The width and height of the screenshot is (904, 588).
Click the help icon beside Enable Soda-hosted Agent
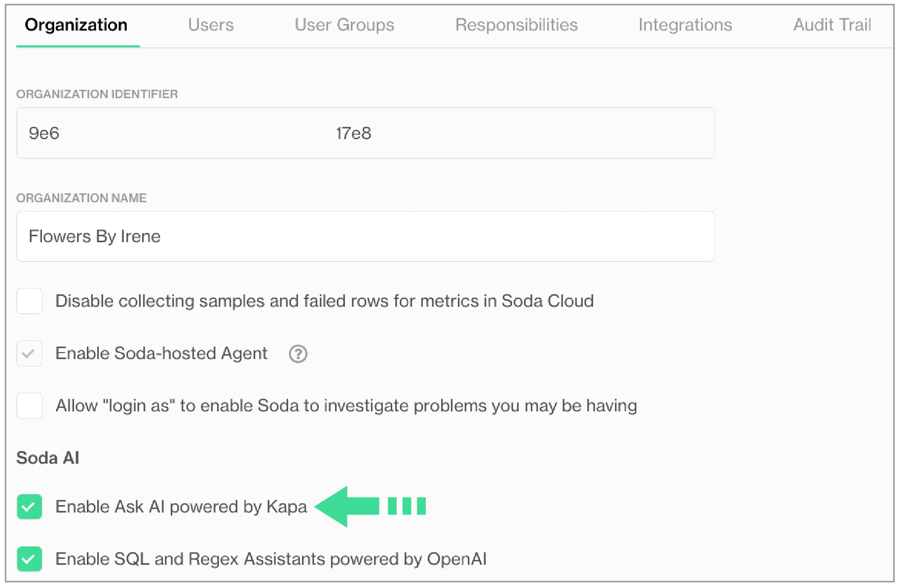point(298,354)
